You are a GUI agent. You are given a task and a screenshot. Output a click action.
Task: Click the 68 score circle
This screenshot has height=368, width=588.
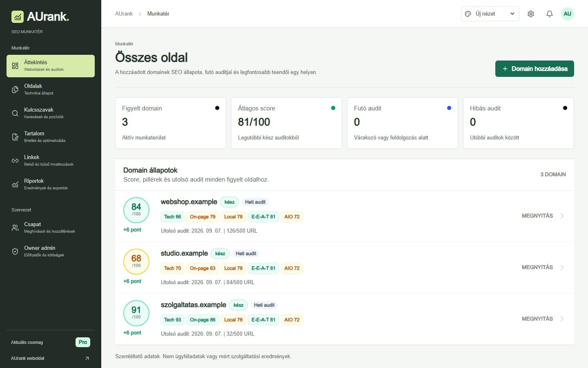136,262
